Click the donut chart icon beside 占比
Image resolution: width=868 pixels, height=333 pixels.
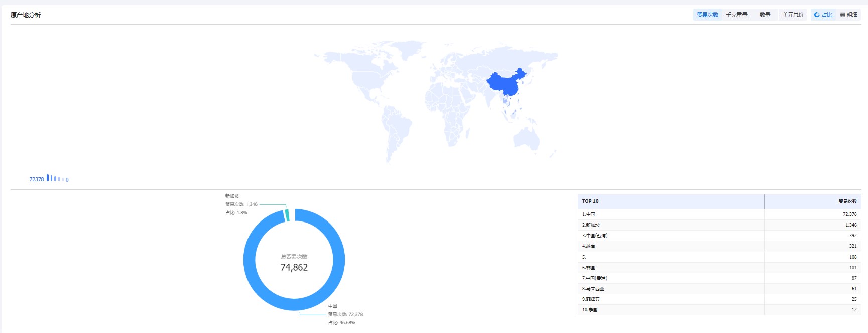coord(817,15)
